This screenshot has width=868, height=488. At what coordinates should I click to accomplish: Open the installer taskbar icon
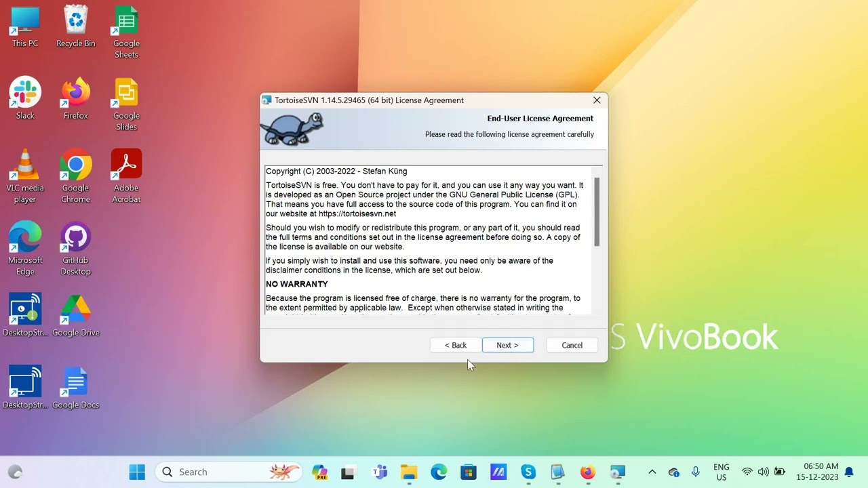click(617, 472)
